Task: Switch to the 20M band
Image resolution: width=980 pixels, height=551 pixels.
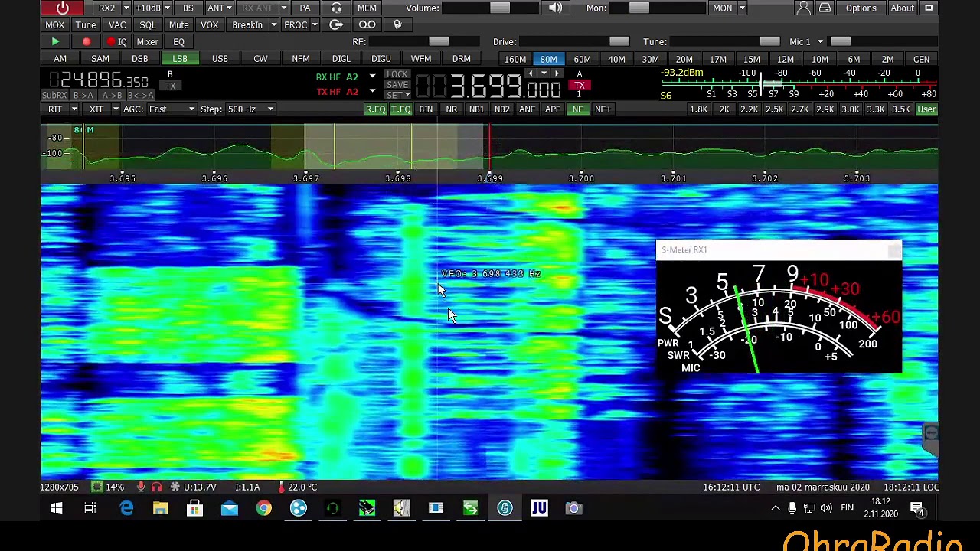Action: click(684, 60)
